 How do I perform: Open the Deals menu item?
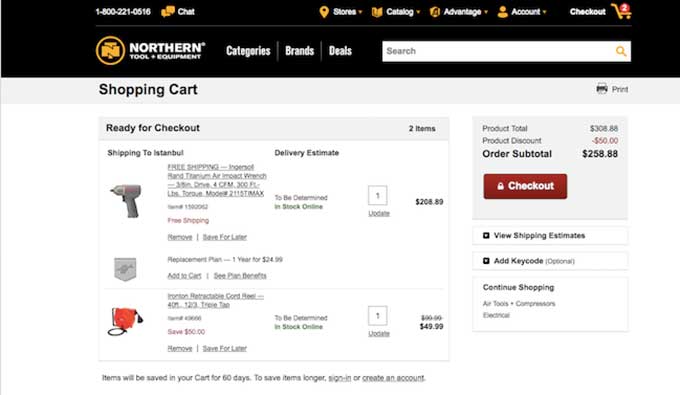[x=340, y=51]
